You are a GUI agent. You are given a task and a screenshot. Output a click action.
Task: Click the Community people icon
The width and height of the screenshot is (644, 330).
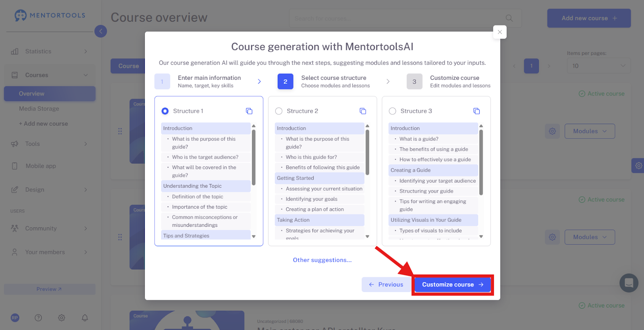[x=15, y=228]
